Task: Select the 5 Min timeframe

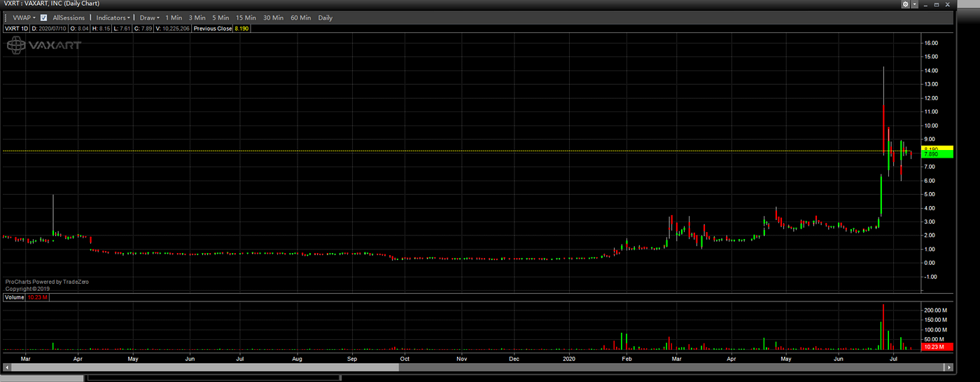Action: coord(220,18)
